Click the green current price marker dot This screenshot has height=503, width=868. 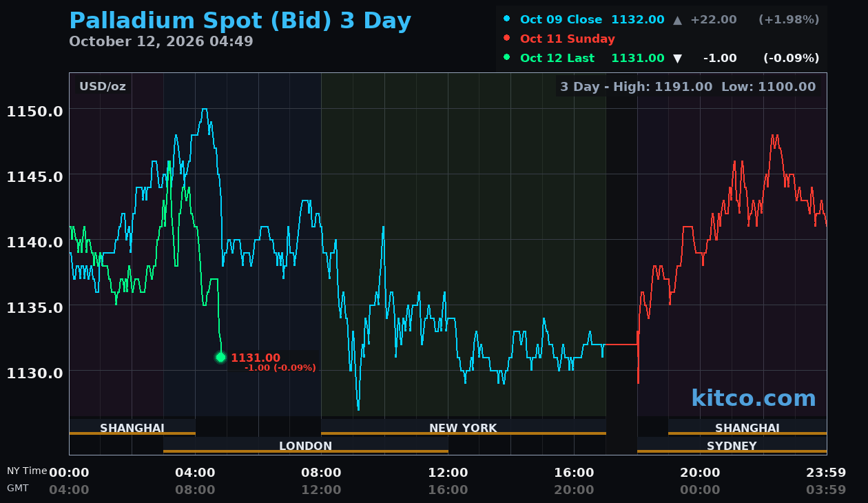pyautogui.click(x=220, y=357)
